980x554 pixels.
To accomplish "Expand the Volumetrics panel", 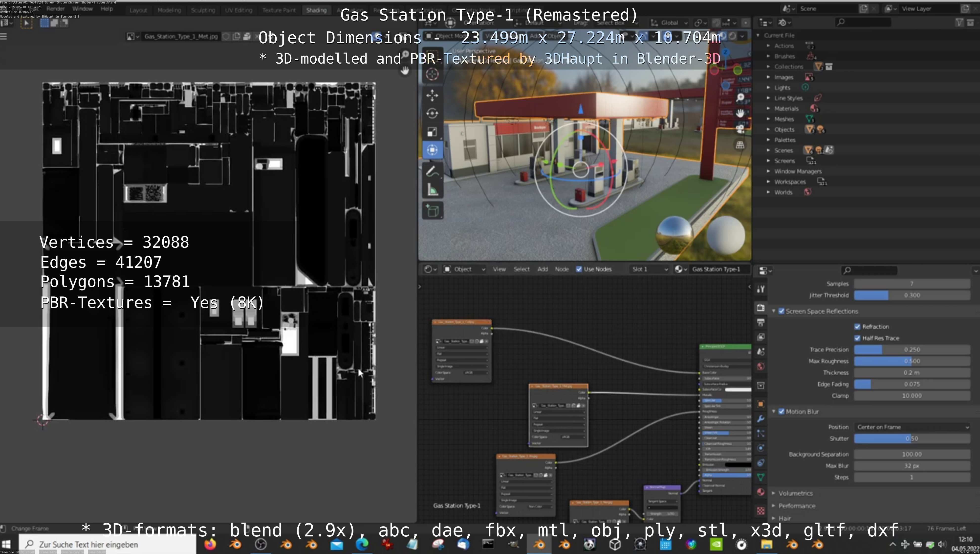I will (x=795, y=493).
